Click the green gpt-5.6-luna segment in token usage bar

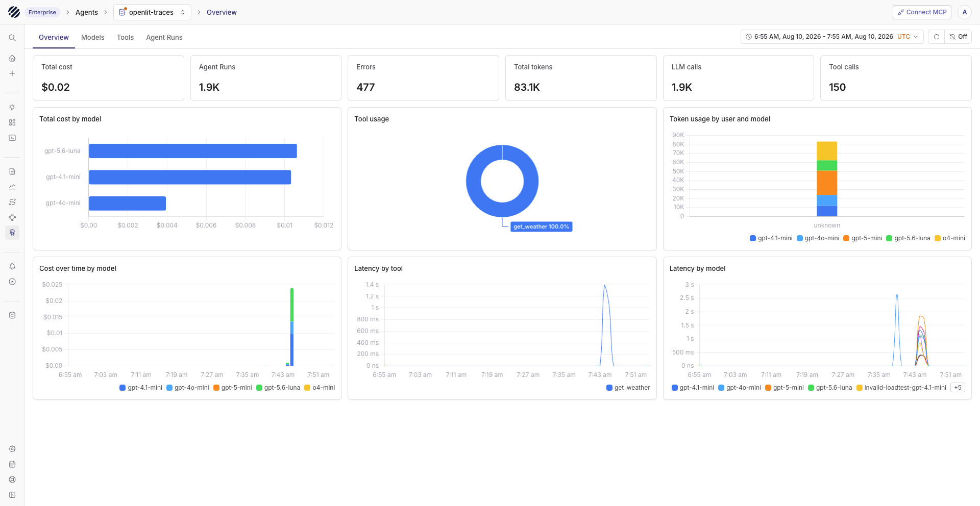point(827,165)
